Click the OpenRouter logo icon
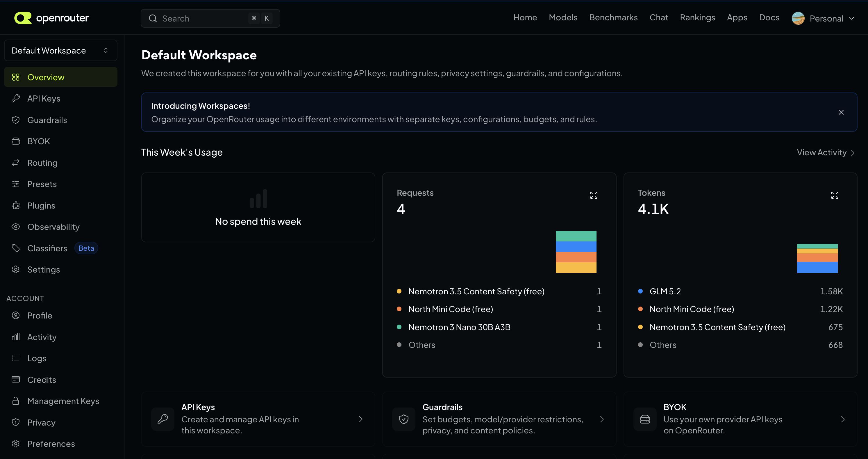 click(x=23, y=18)
